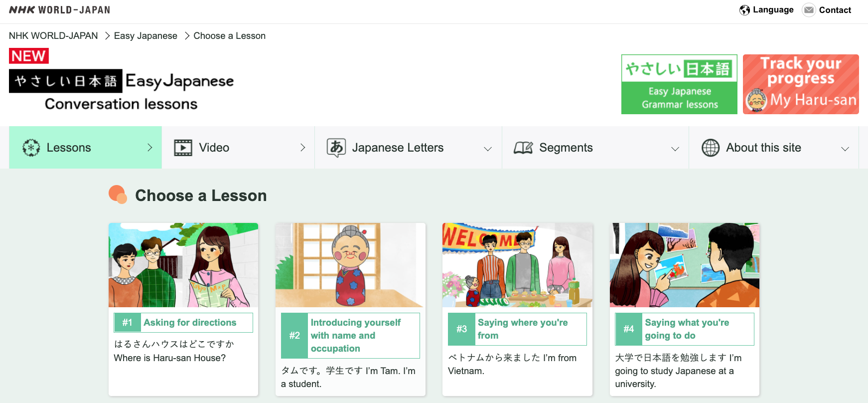This screenshot has width=868, height=403.
Task: Click lesson 2 thumbnail with Haru-san doll
Action: click(350, 265)
